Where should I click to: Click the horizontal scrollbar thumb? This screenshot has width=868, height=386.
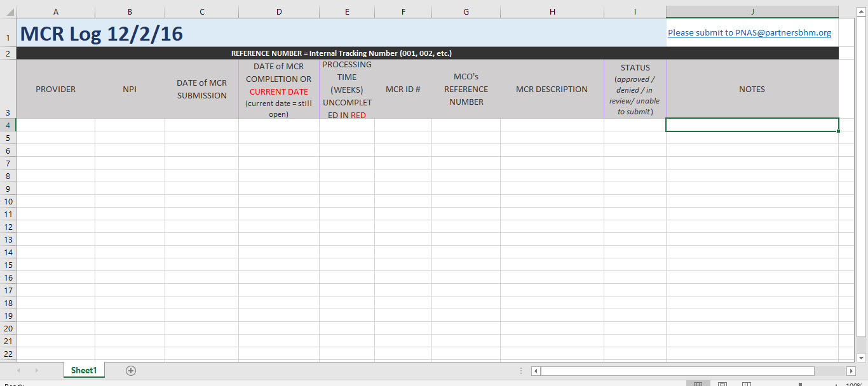(677, 371)
